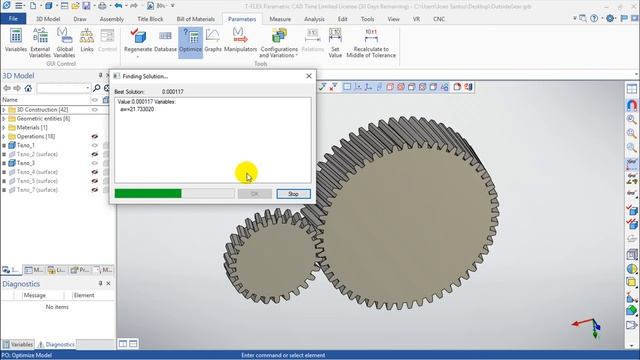The width and height of the screenshot is (640, 360).
Task: Open the Links tool
Action: (x=87, y=40)
